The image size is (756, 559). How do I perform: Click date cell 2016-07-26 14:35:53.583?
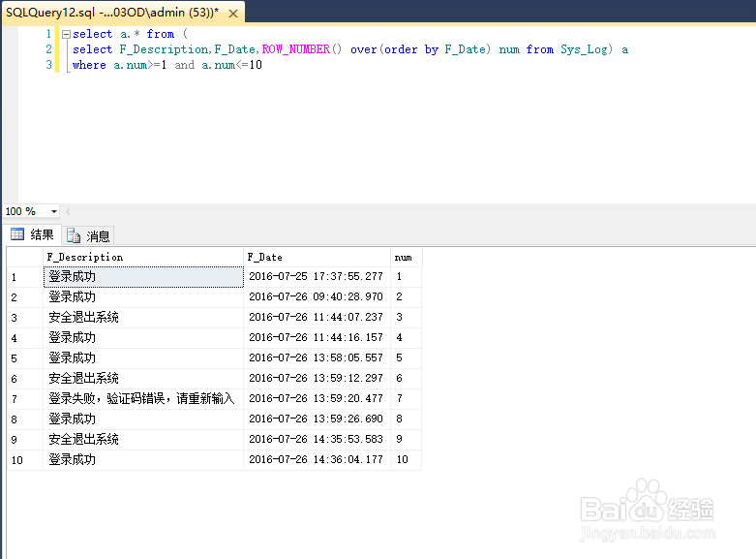pyautogui.click(x=317, y=439)
